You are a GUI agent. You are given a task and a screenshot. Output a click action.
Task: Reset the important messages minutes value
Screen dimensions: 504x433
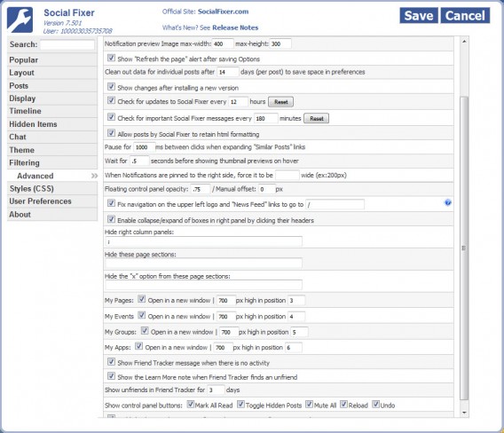point(316,119)
